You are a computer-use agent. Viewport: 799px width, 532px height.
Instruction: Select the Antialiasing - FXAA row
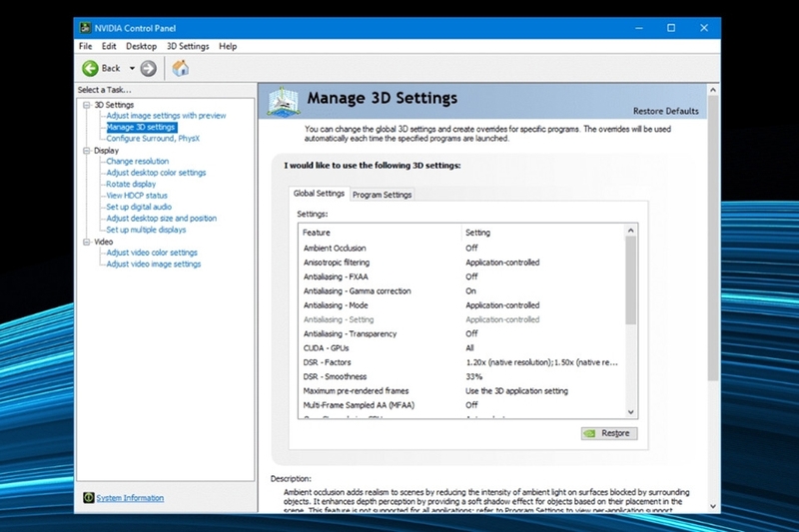tap(461, 276)
